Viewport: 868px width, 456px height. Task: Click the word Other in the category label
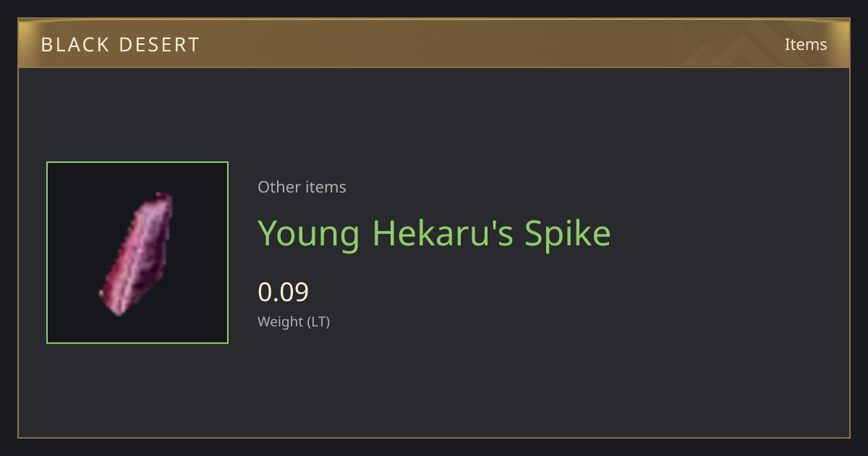[278, 187]
